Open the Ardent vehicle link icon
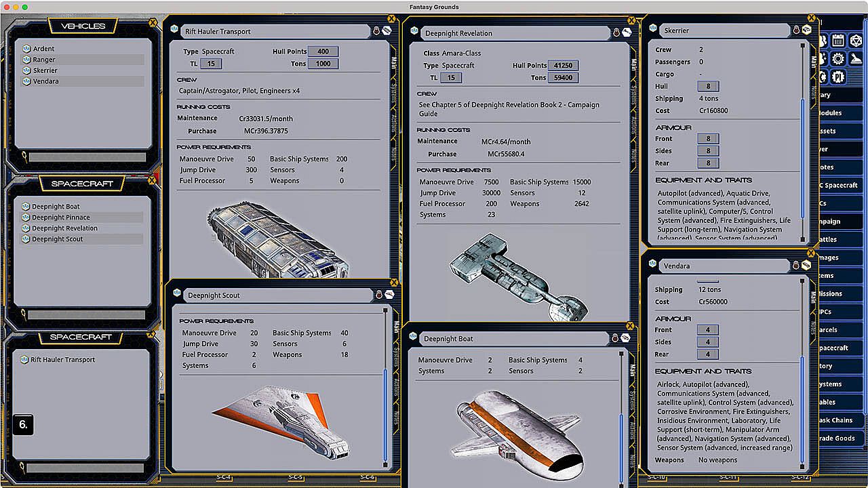The image size is (868, 488). (26, 49)
